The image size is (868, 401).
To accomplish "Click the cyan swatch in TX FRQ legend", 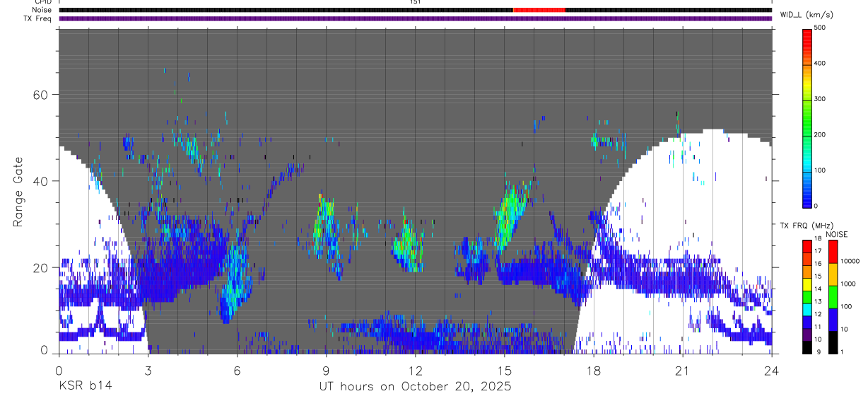I will click(x=807, y=310).
